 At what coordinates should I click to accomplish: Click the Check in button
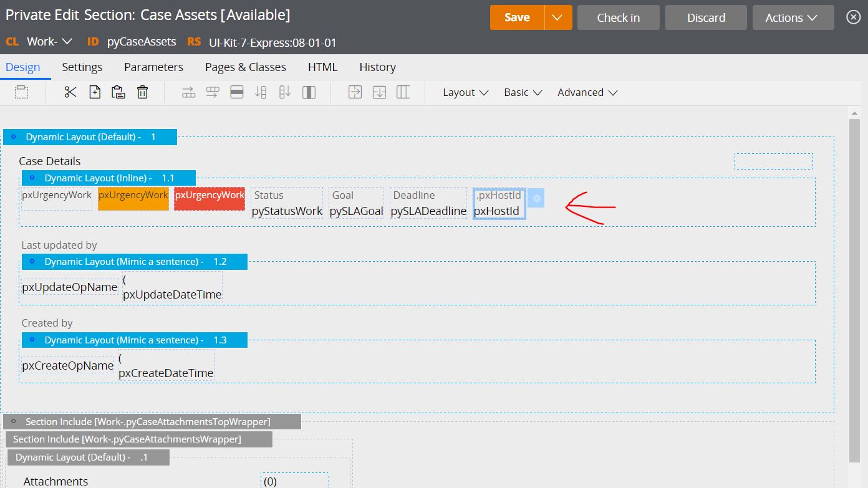pyautogui.click(x=618, y=17)
